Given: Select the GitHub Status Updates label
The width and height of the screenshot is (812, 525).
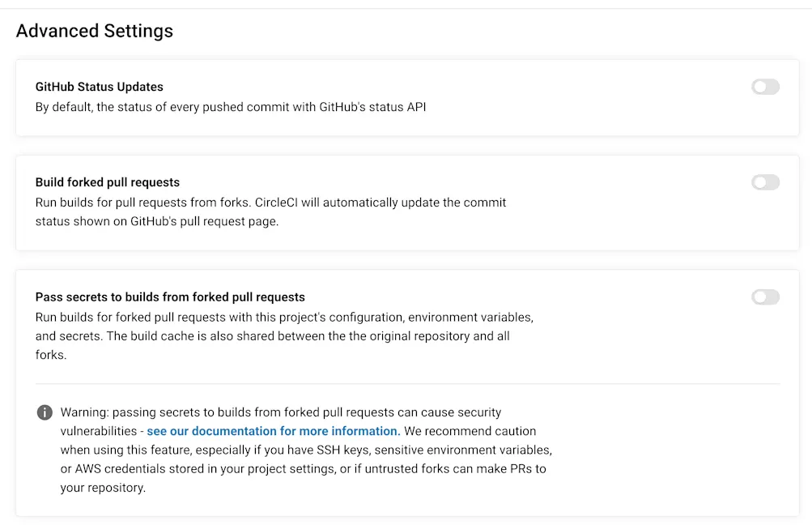Looking at the screenshot, I should [x=99, y=87].
